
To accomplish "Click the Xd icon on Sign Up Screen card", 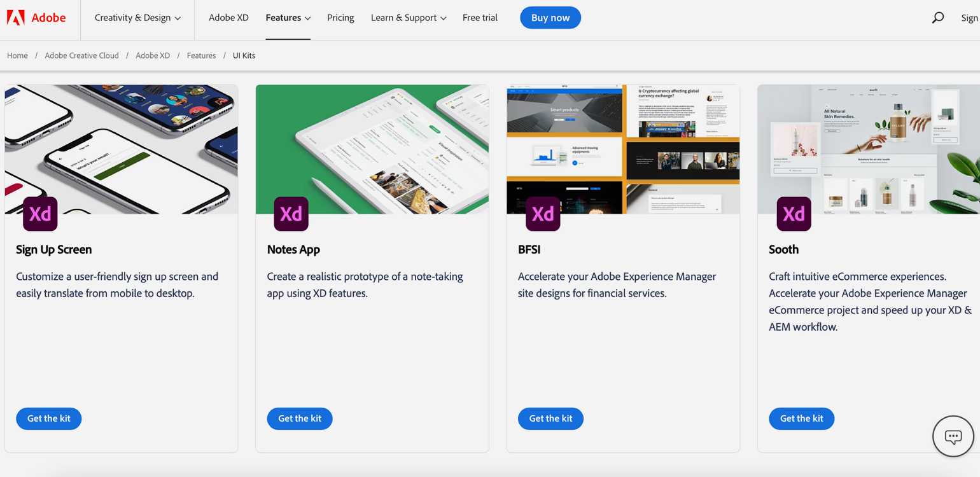I will (x=40, y=214).
